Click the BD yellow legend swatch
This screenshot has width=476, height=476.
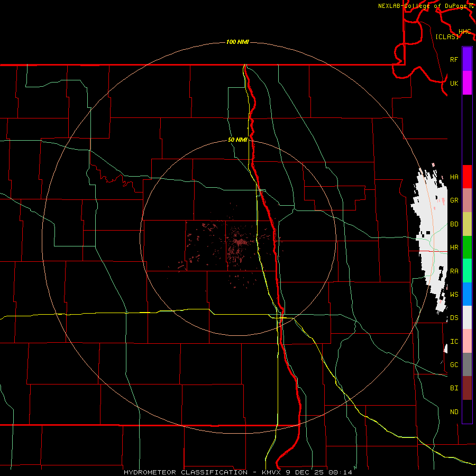click(467, 224)
